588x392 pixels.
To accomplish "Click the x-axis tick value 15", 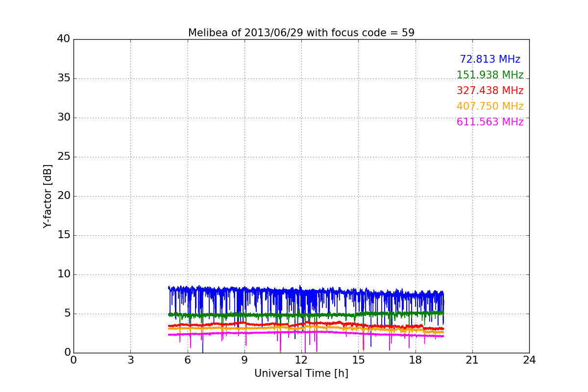I will (358, 360).
